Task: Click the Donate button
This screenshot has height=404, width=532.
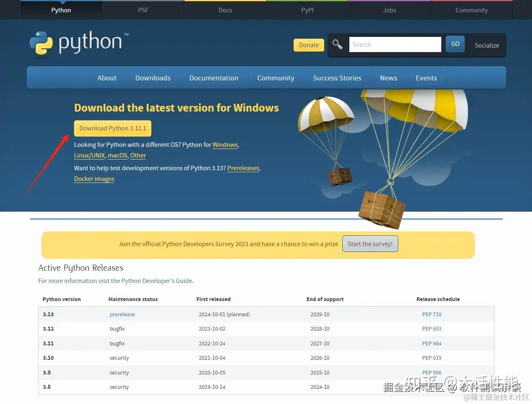Action: [308, 45]
